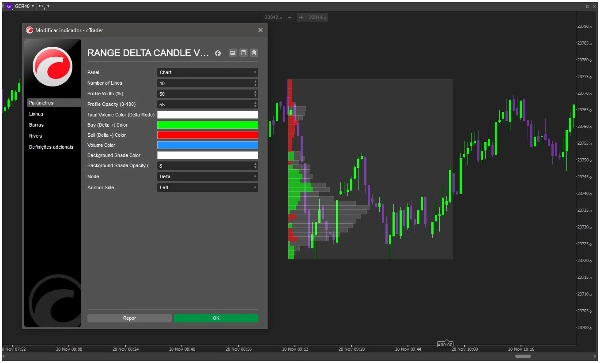Pick the blue Volume Color swatch
The image size is (600, 363).
click(207, 145)
